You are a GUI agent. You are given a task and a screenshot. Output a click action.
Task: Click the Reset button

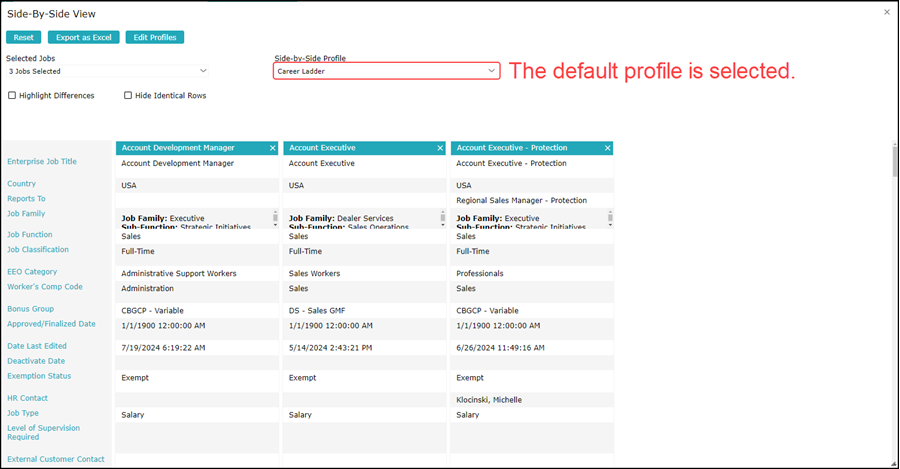[x=24, y=37]
